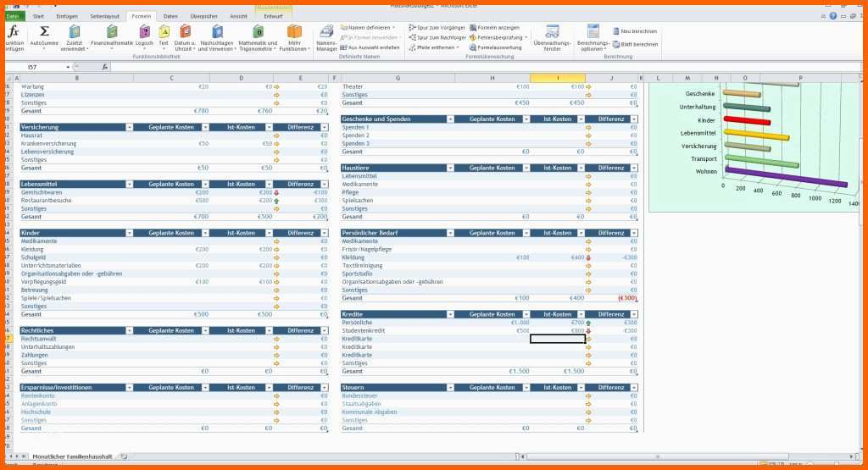This screenshot has height=470, width=868.
Task: Click Namen definieren in Definierte Namen
Action: tap(368, 28)
